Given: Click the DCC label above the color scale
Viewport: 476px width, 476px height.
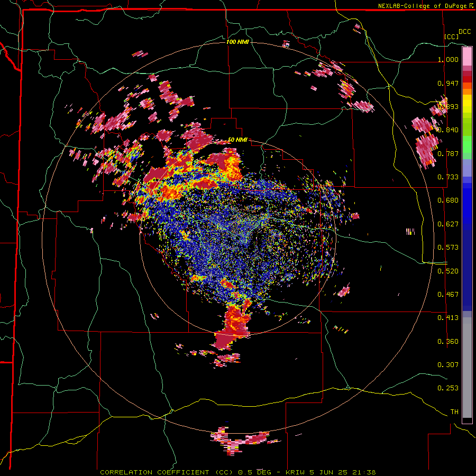Looking at the screenshot, I should 464,32.
